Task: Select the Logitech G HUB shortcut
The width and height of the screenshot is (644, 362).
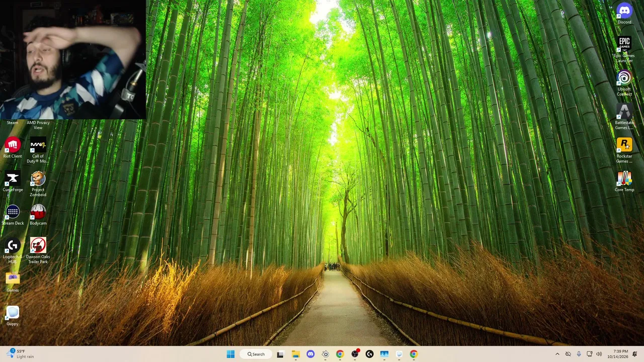Action: click(x=13, y=250)
